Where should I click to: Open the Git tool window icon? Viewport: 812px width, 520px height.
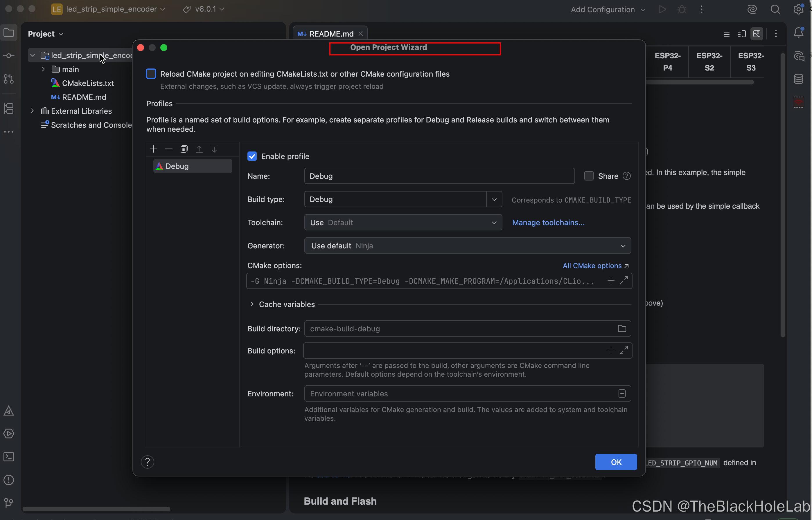pyautogui.click(x=9, y=503)
